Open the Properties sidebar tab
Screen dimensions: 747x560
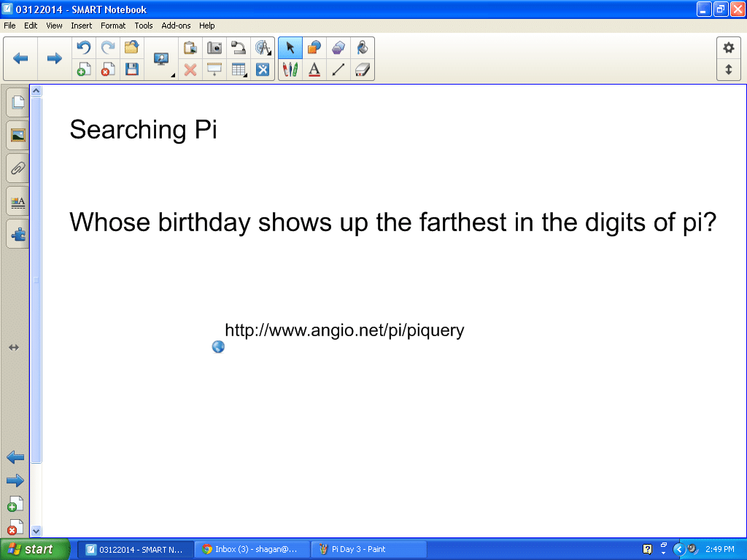click(18, 201)
